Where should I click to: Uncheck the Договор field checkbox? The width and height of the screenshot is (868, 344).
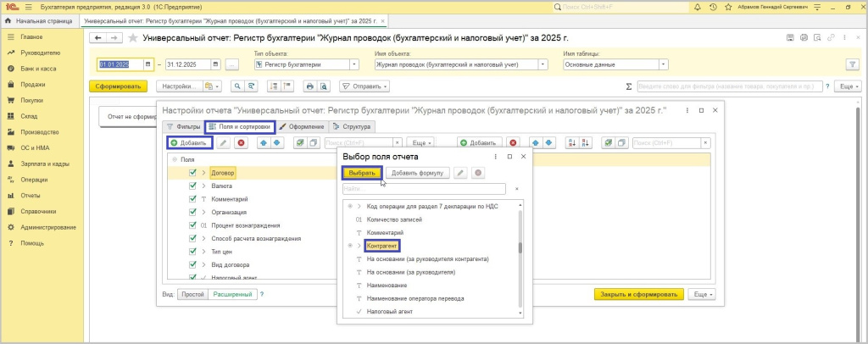pos(193,173)
